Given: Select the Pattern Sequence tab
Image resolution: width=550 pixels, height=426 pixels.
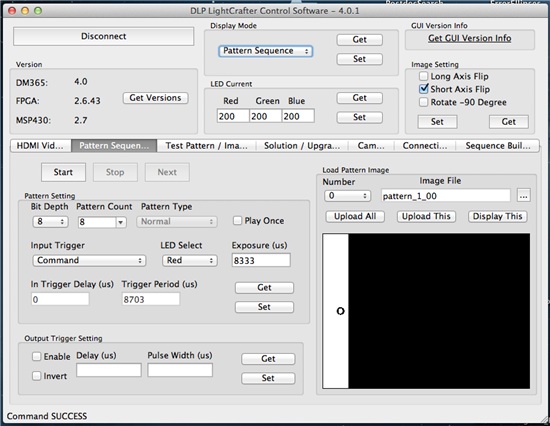Looking at the screenshot, I should coord(114,146).
